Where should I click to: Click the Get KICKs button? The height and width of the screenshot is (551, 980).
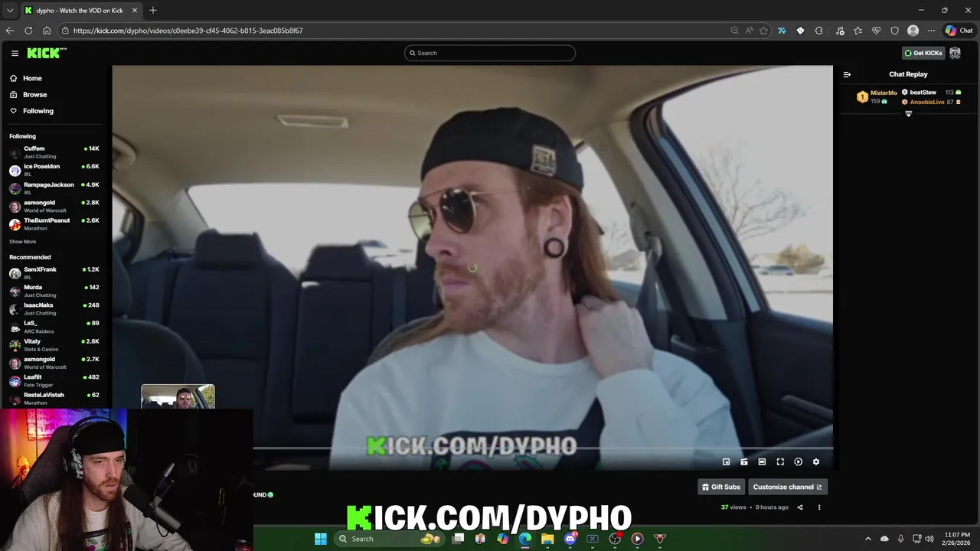coord(923,53)
